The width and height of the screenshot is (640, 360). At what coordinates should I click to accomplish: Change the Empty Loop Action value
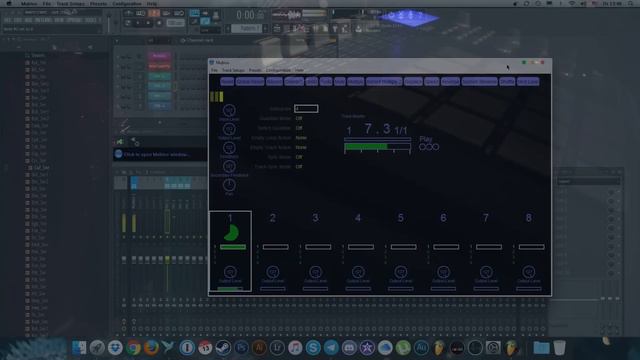[x=301, y=138]
